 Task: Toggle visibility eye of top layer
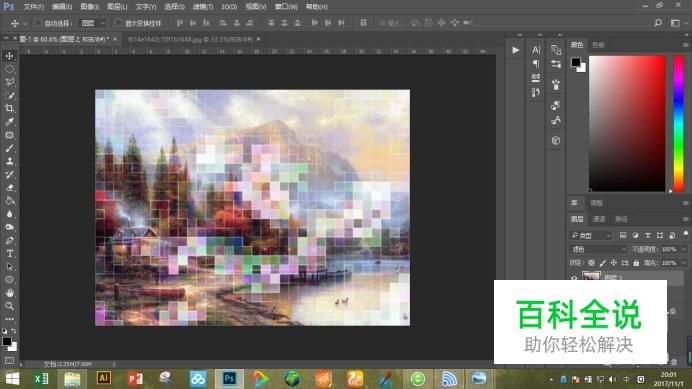(x=574, y=278)
